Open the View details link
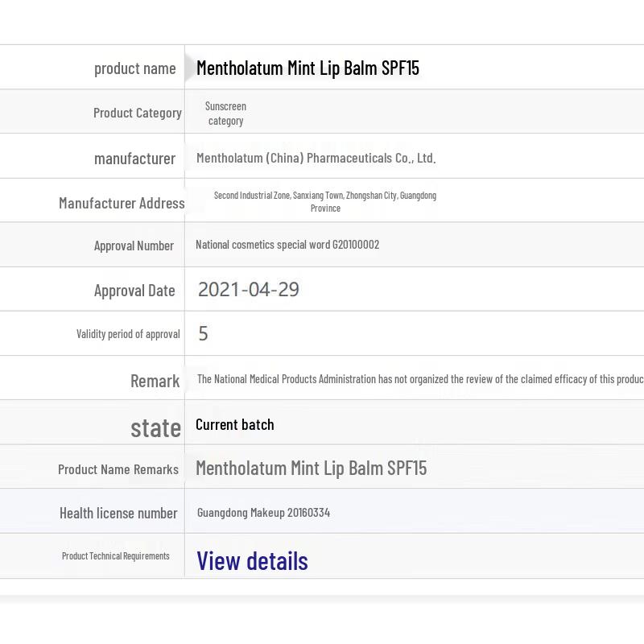 coord(252,560)
